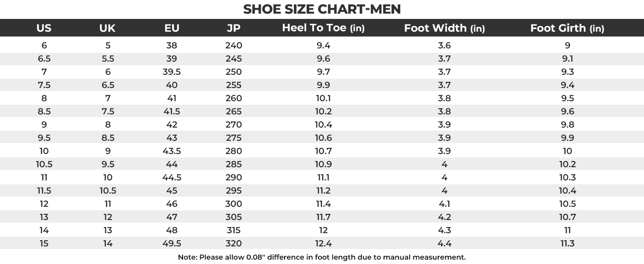Click the EU column header
644x264 pixels.
[172, 28]
